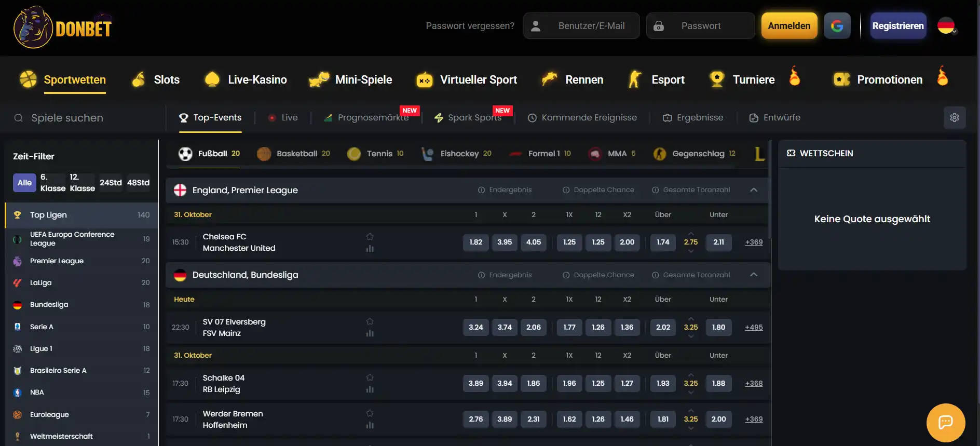Click the Gesamte Toranzahl info icon in Bundesliga header
This screenshot has height=446, width=980.
pyautogui.click(x=655, y=275)
